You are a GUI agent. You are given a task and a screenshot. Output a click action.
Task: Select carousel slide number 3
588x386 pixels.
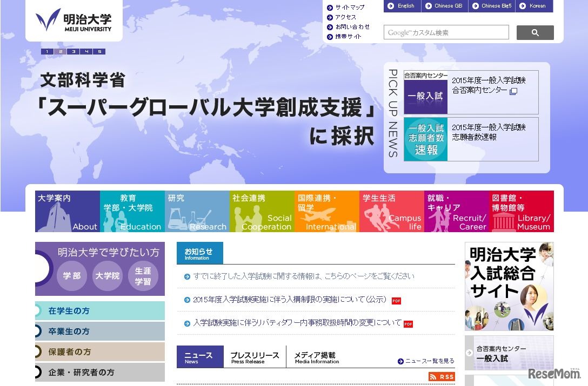tap(74, 52)
